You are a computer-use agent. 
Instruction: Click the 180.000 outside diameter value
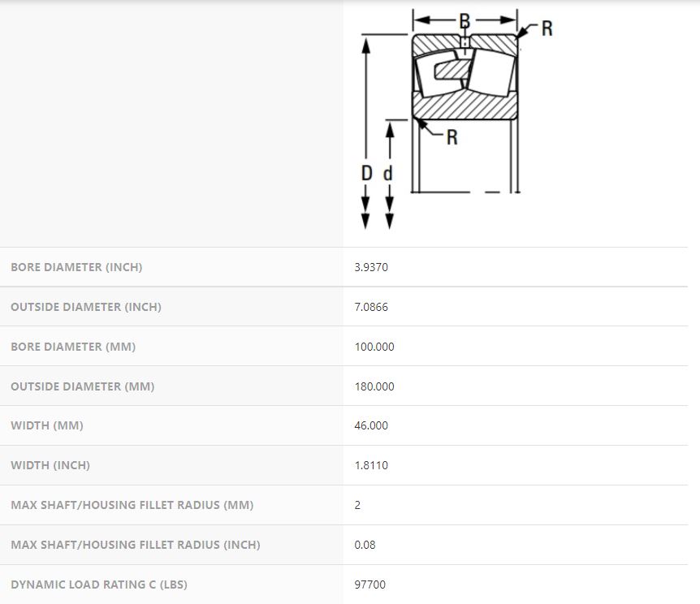tap(374, 386)
